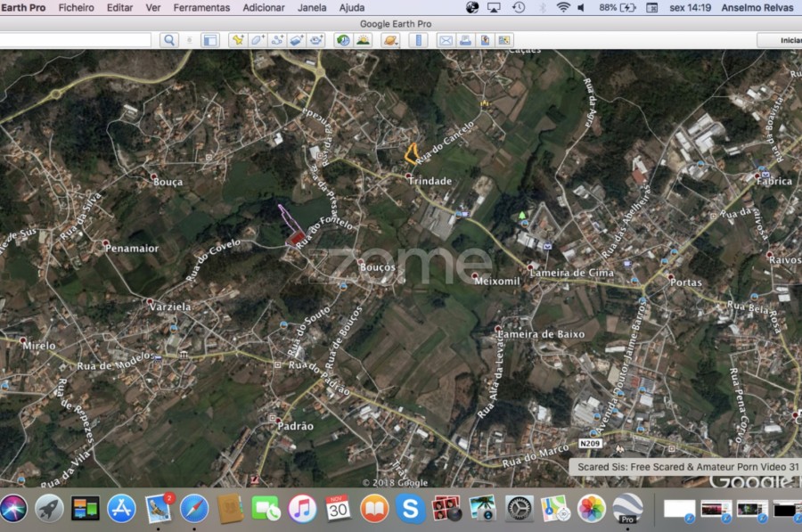This screenshot has height=532, width=802.
Task: Click the Add Image Overlay icon
Action: pos(297,40)
